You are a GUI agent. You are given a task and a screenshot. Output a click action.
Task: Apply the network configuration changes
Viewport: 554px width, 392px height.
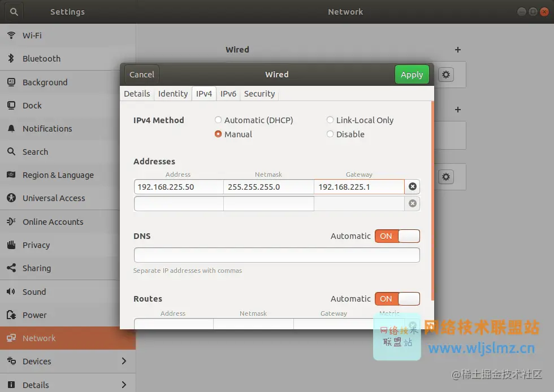click(412, 74)
